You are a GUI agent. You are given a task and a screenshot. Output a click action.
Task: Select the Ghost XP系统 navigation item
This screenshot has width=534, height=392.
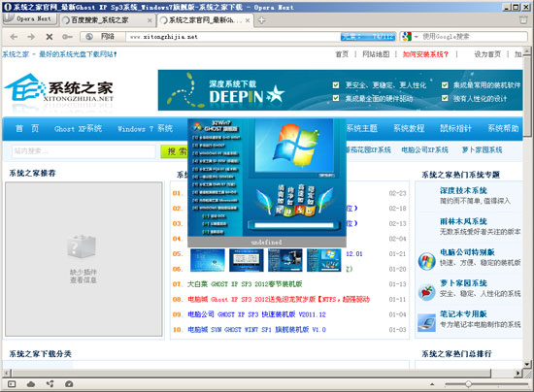[x=78, y=129]
